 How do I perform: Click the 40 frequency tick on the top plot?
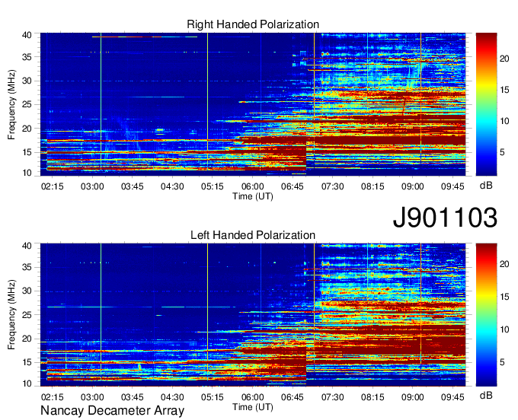27,35
